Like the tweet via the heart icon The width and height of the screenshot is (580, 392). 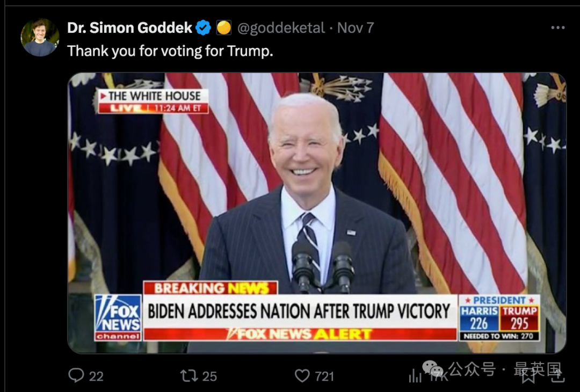click(302, 376)
